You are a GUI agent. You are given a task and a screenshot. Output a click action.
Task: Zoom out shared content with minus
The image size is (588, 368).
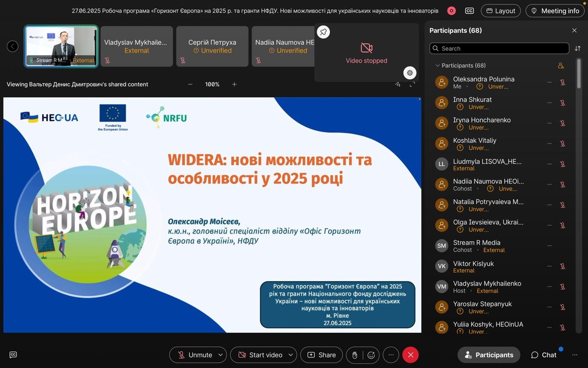pos(191,84)
